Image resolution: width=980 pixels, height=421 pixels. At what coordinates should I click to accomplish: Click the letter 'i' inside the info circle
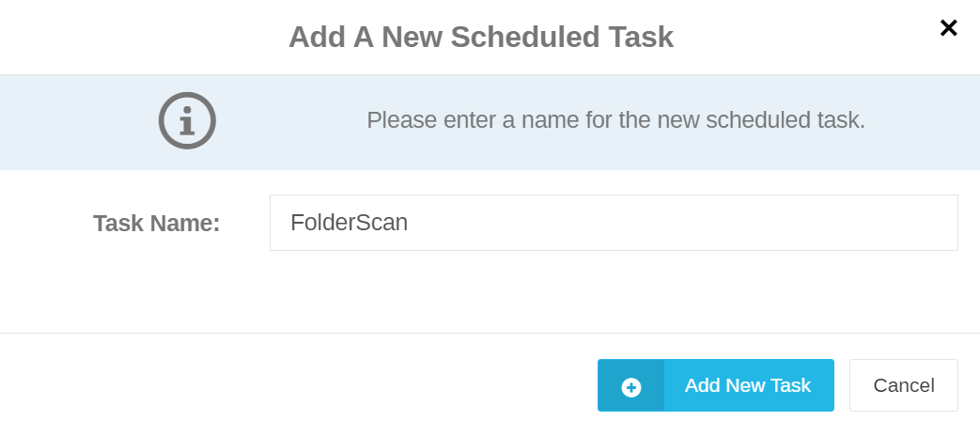click(x=187, y=120)
